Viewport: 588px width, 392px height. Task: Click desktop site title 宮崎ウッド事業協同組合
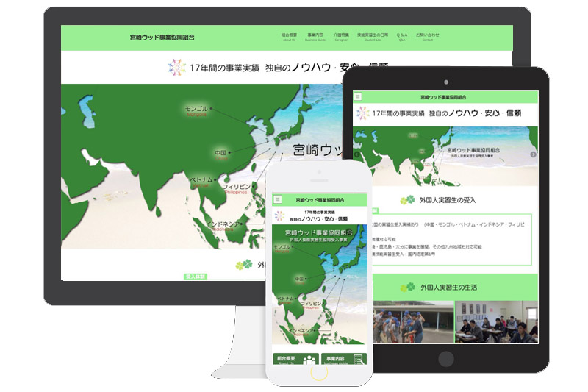tap(162, 37)
